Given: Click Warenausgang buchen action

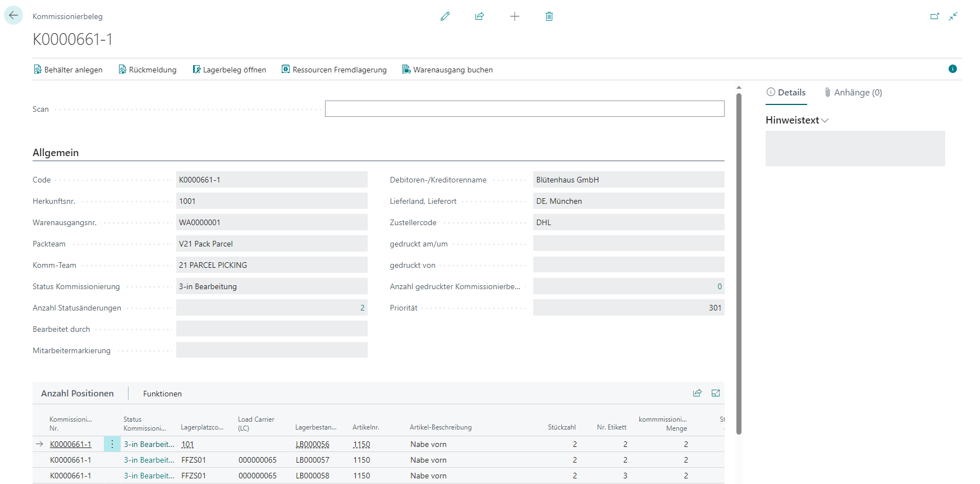Looking at the screenshot, I should tap(447, 70).
